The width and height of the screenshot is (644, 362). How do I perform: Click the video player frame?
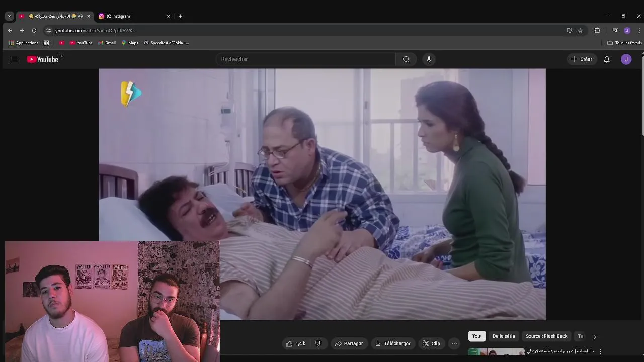tap(322, 194)
